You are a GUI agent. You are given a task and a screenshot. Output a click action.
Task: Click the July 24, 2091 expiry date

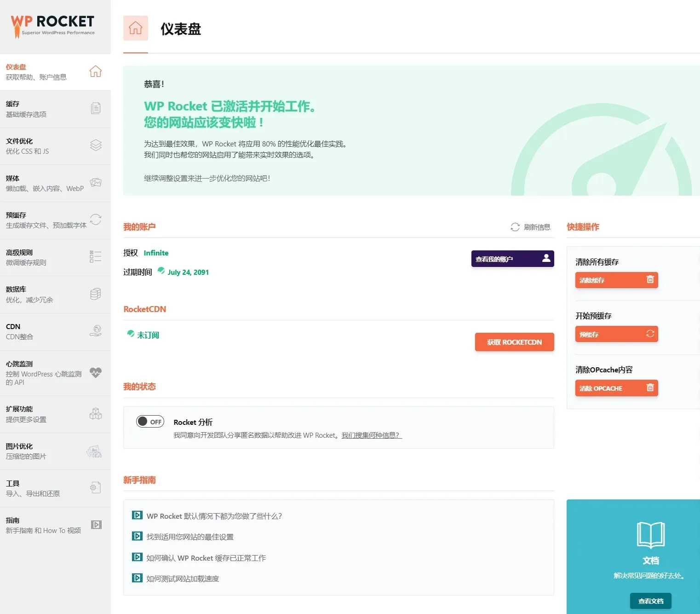(188, 272)
